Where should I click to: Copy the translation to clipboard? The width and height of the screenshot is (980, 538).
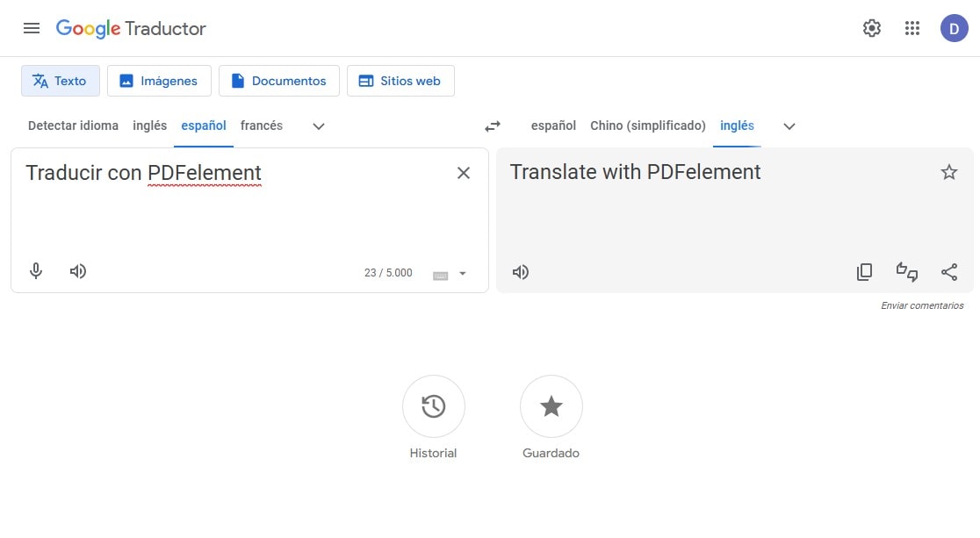864,271
